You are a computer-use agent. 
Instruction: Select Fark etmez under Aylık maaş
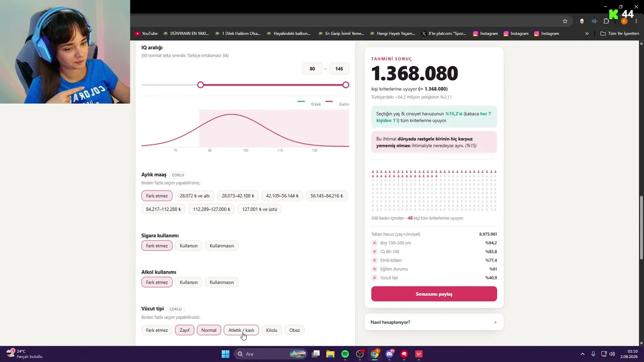(157, 196)
